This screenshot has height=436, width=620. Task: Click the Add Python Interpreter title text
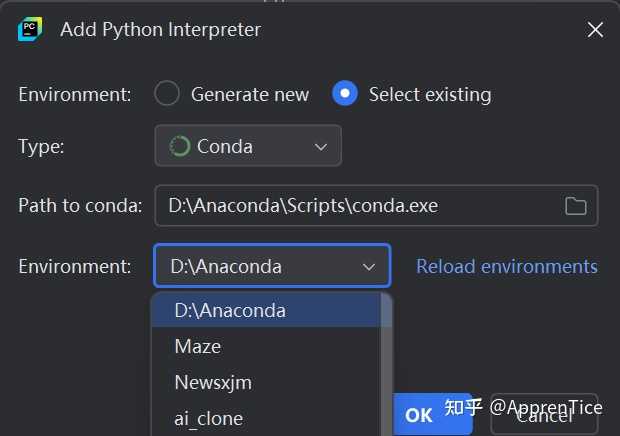click(x=160, y=29)
